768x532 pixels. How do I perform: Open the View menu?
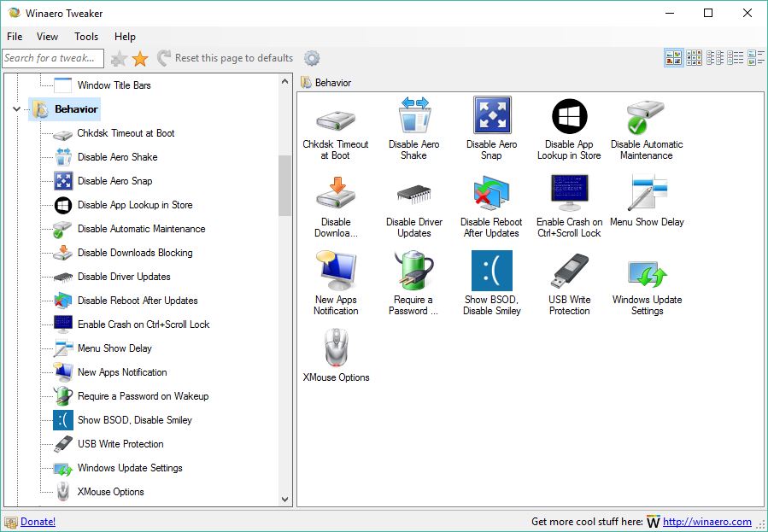coord(48,37)
